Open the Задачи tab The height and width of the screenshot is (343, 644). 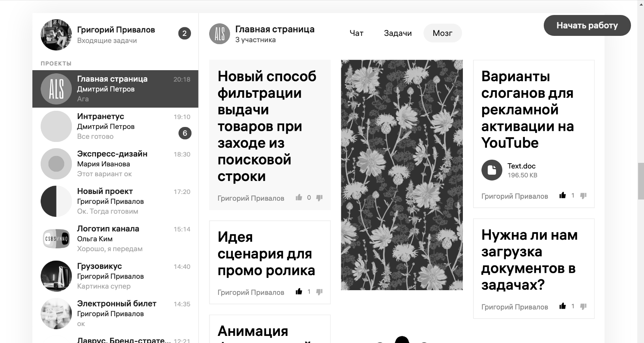click(x=397, y=33)
